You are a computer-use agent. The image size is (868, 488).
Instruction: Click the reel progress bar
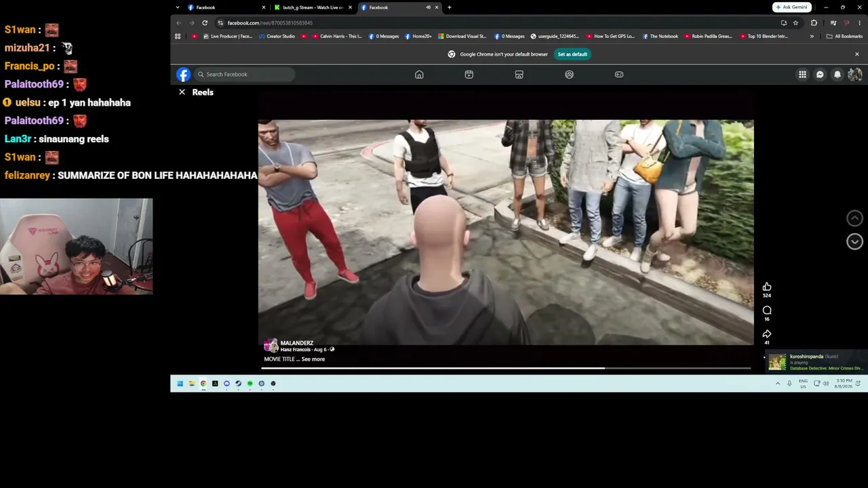506,369
